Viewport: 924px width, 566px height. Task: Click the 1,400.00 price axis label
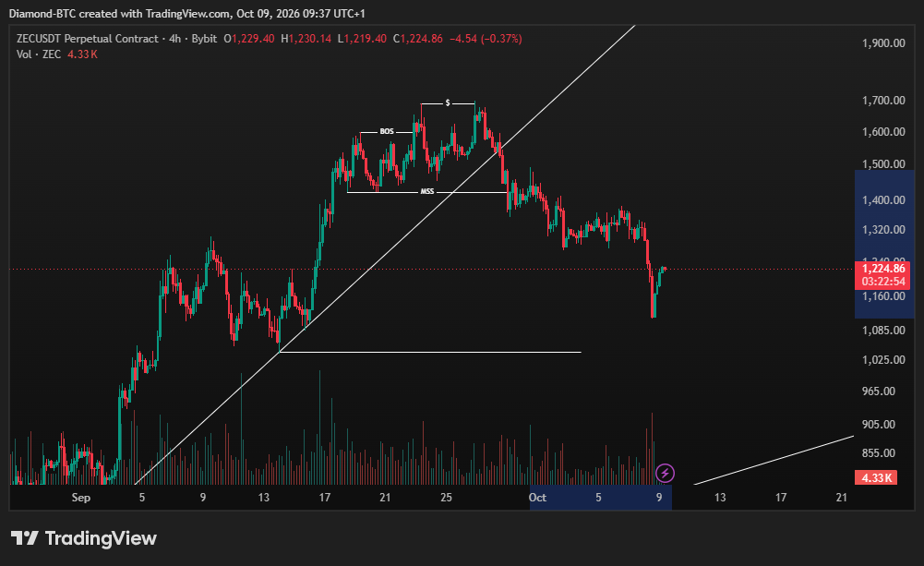[883, 200]
